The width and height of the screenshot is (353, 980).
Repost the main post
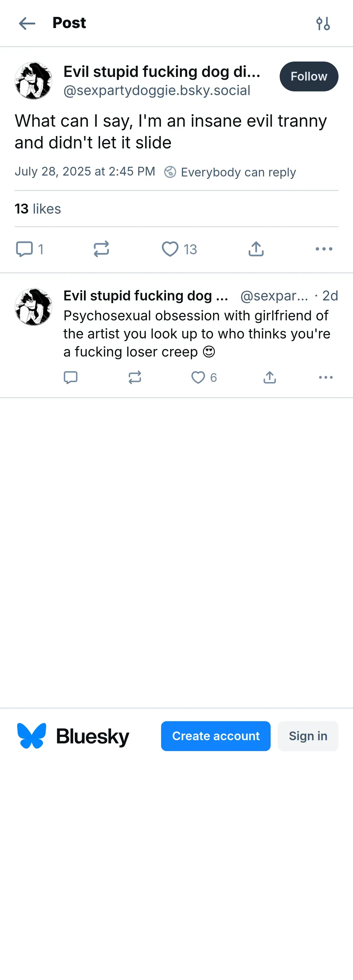[x=101, y=249]
